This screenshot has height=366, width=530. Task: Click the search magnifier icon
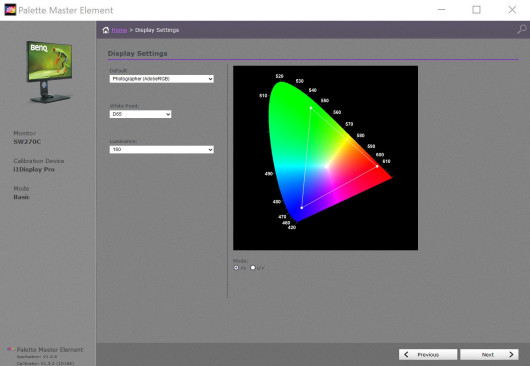522,29
